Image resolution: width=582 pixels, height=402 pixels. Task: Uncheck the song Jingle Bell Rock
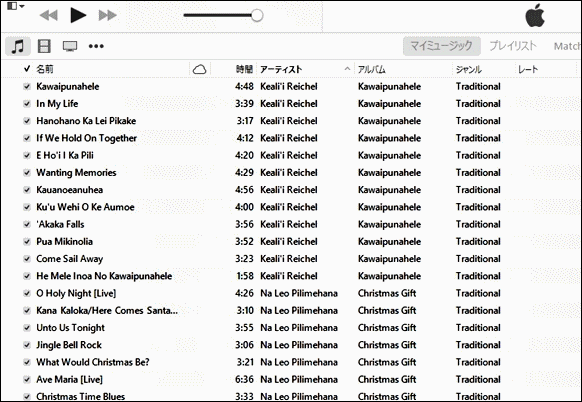[27, 345]
